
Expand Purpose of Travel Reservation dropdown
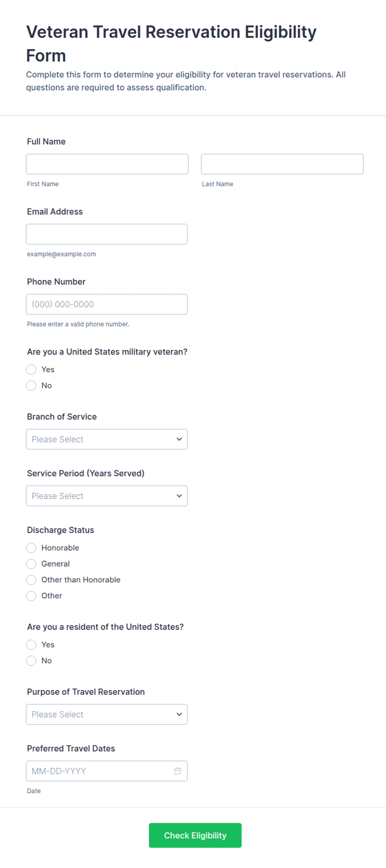[x=107, y=714]
